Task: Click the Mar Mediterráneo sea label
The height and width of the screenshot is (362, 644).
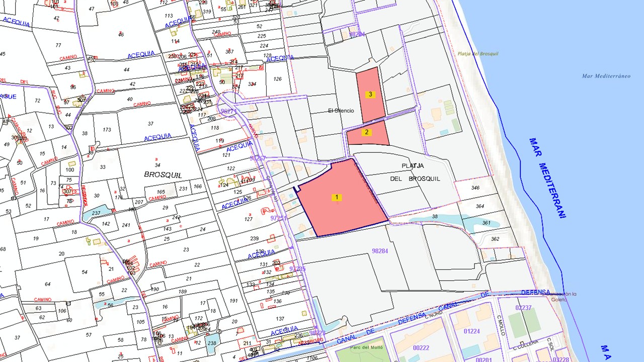Action: [x=606, y=76]
